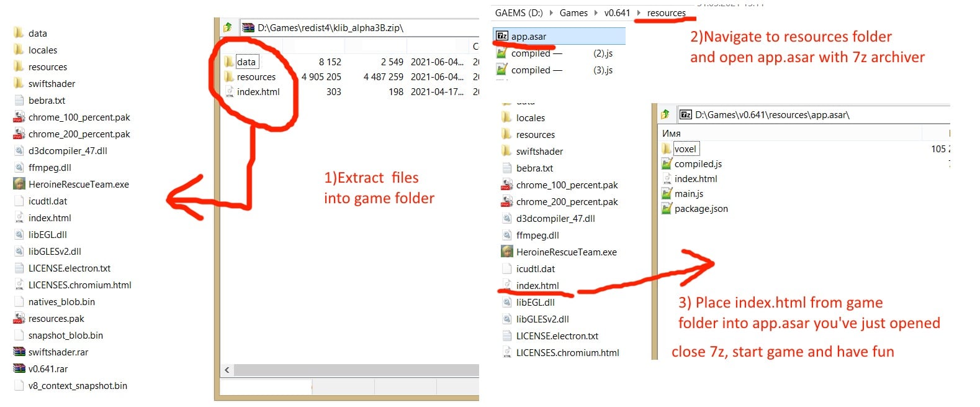Click the snapshot_blob.bin file icon

[19, 335]
